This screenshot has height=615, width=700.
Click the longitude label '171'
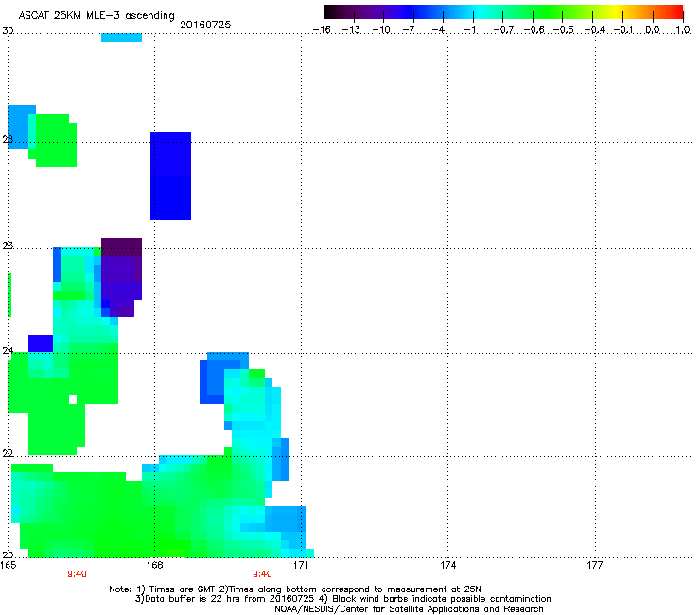click(x=301, y=565)
